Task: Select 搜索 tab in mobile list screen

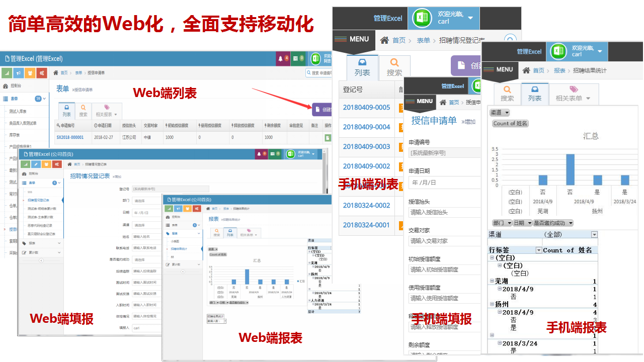Action: [x=394, y=68]
